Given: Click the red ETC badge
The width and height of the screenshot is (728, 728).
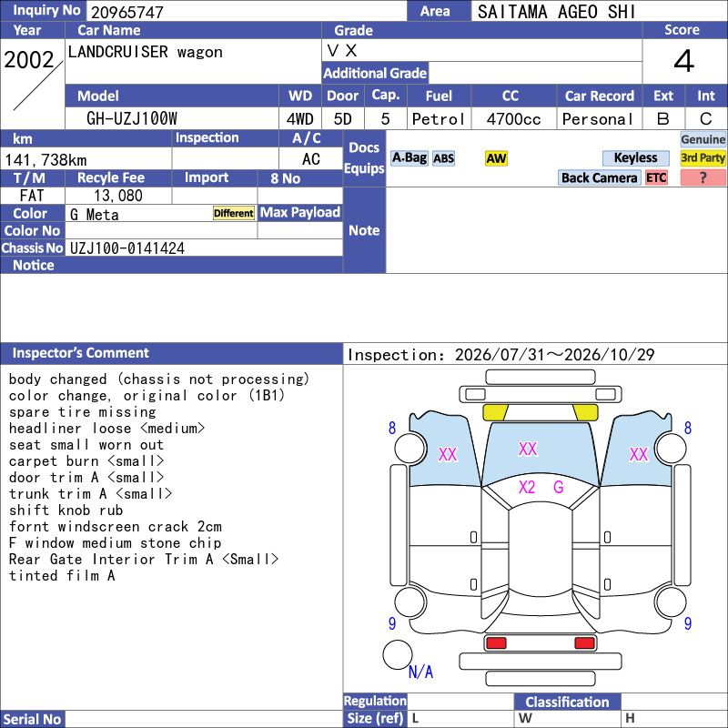Looking at the screenshot, I should (x=656, y=177).
